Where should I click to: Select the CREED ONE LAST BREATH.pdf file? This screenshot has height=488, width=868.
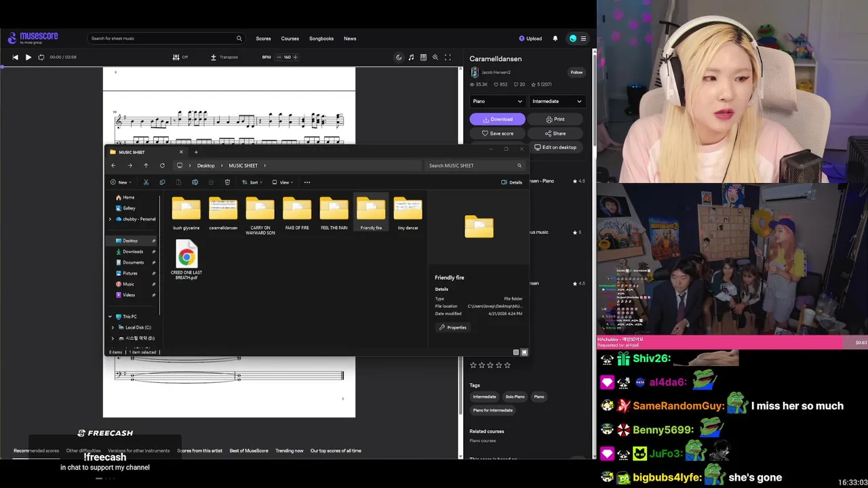click(186, 260)
